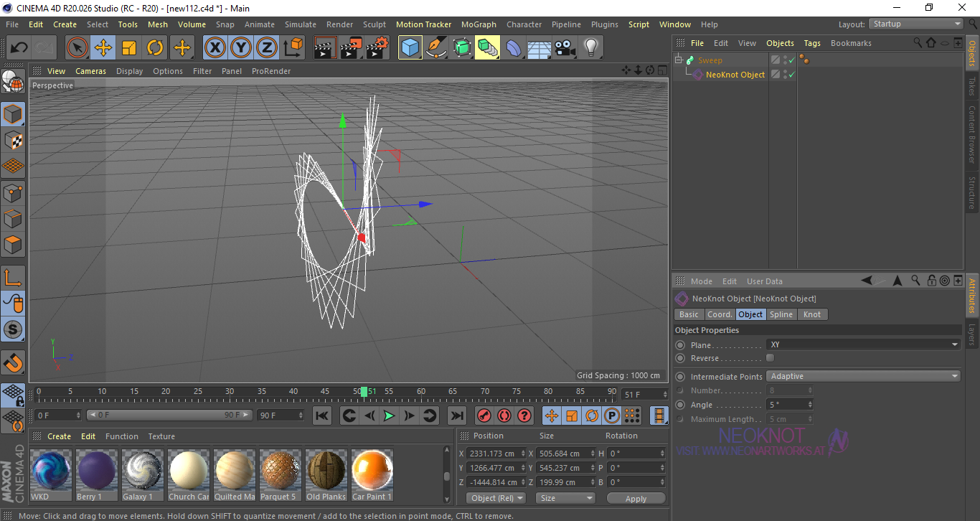Switch to Edges mode
Viewport: 980px width, 521px height.
coord(13,218)
